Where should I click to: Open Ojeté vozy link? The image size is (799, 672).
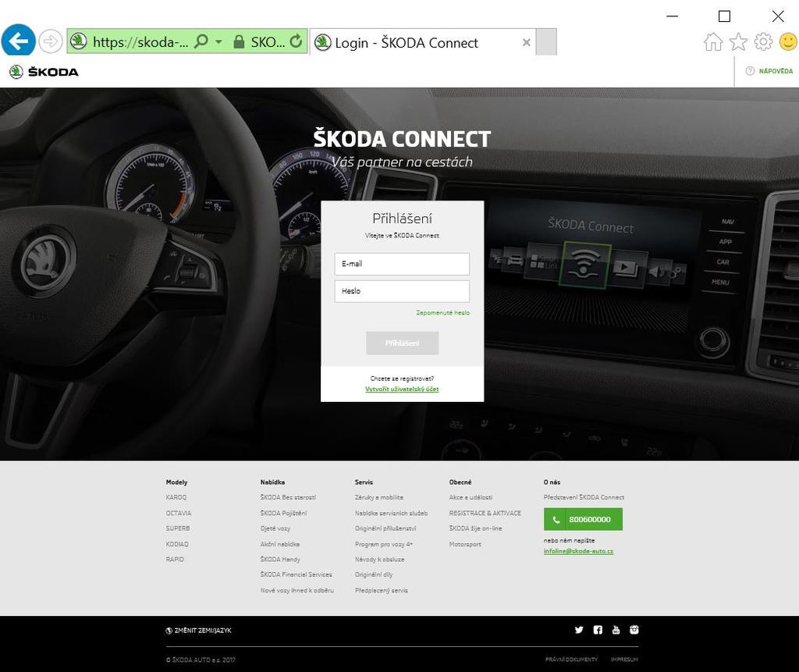pos(275,528)
